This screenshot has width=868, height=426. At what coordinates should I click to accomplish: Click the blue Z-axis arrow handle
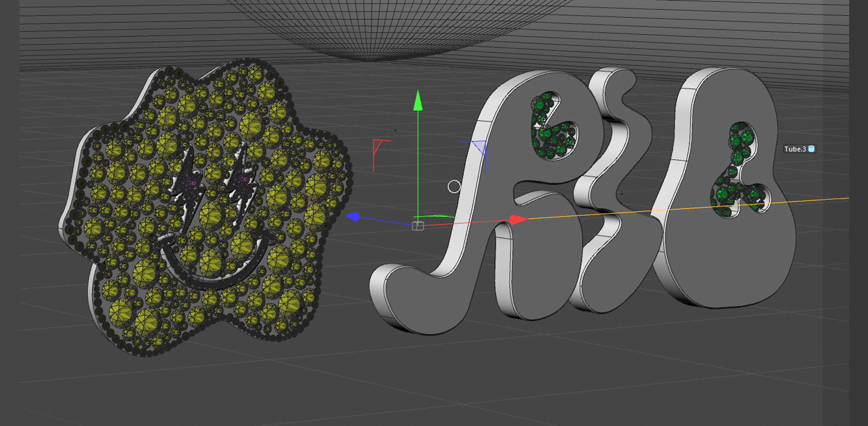pyautogui.click(x=353, y=217)
